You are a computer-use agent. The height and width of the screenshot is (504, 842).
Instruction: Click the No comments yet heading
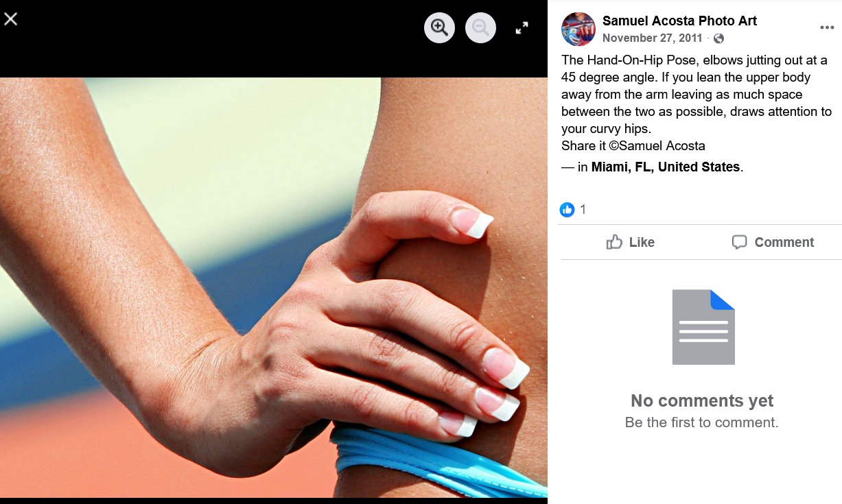coord(702,400)
